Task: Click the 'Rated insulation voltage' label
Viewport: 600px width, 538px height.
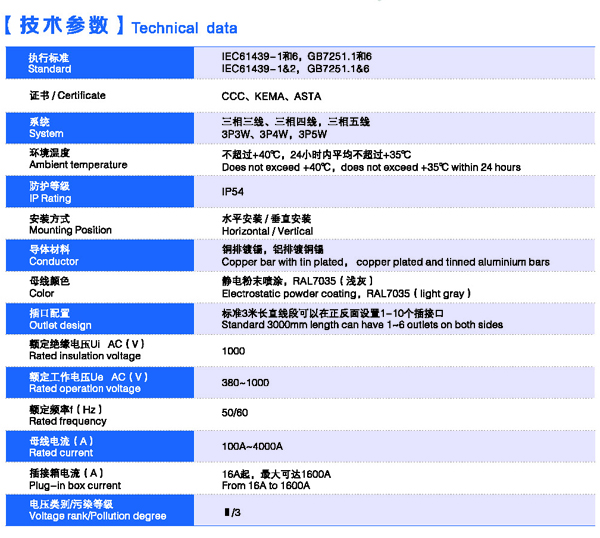Action: (85, 357)
